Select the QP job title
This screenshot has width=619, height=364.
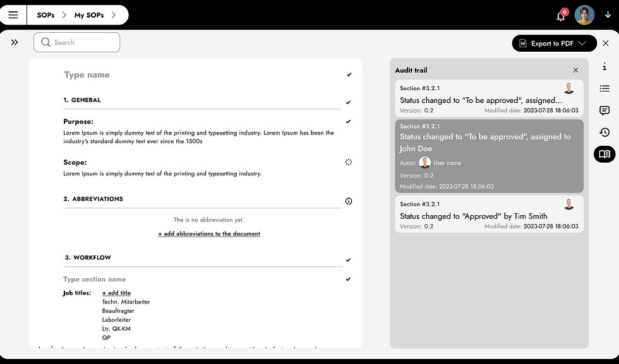(106, 338)
